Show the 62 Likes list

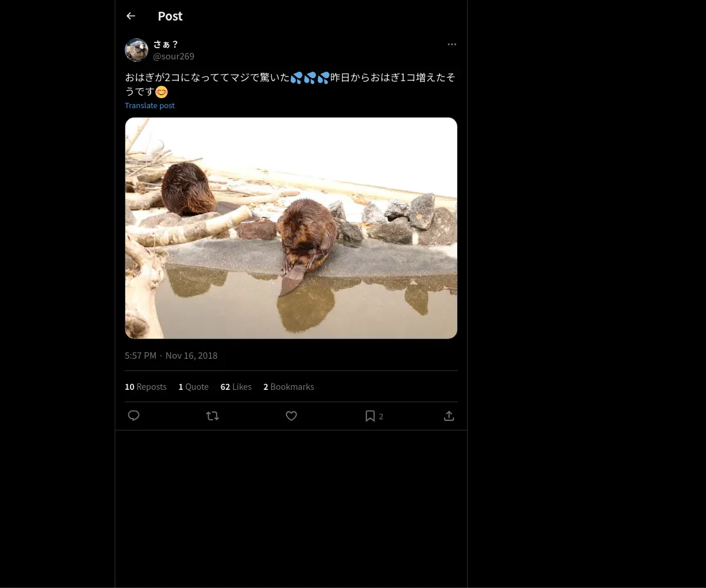pos(236,386)
